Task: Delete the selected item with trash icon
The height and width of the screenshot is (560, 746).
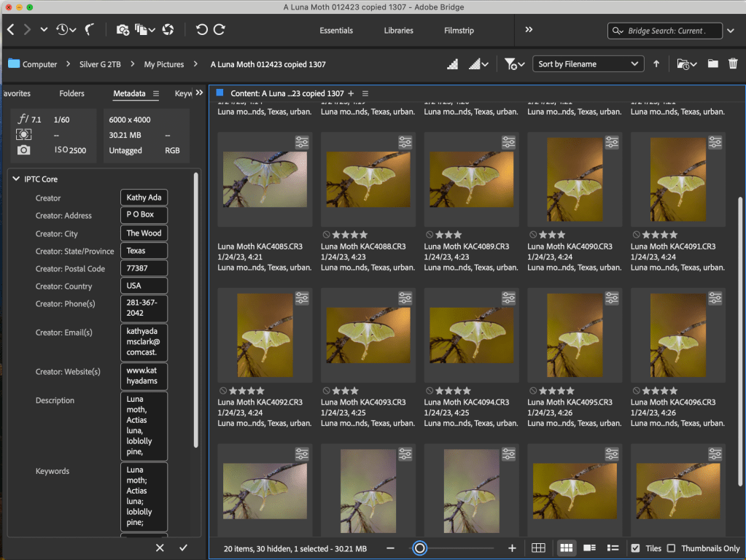Action: [x=733, y=64]
